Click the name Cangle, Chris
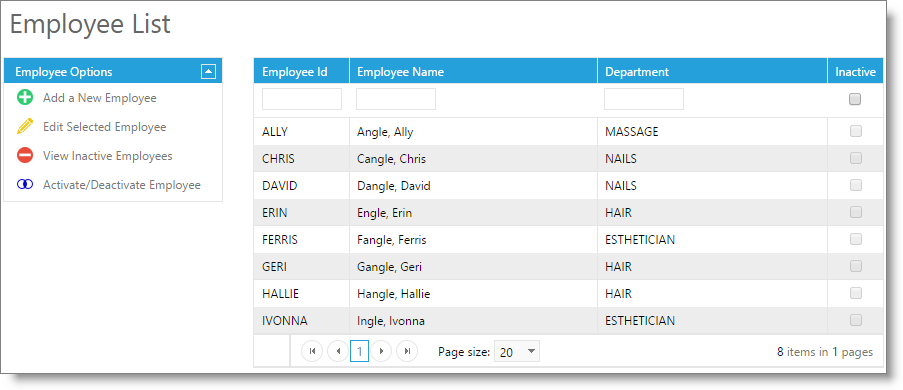 coord(391,158)
